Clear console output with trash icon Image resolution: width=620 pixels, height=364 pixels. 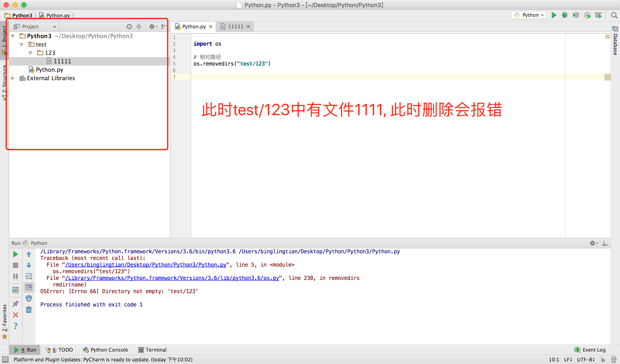tap(29, 310)
